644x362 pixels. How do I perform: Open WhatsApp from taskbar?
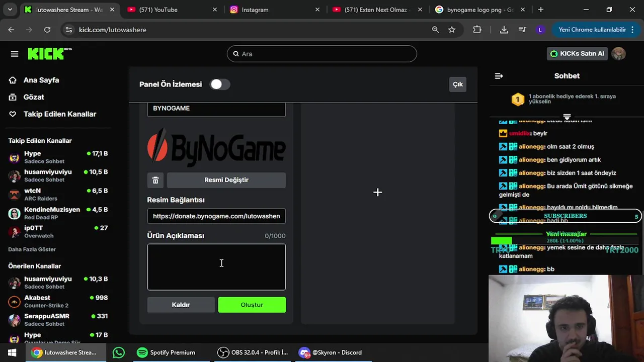[119, 352]
